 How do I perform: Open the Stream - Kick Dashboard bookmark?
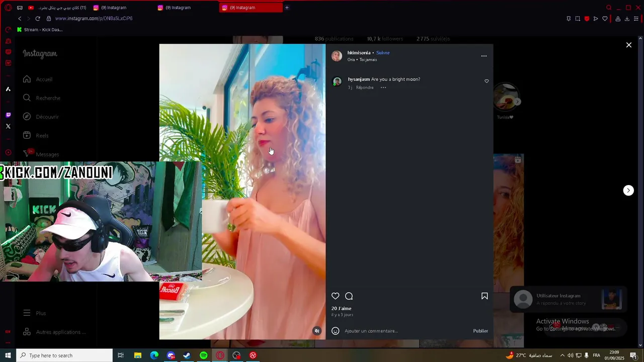(40, 30)
